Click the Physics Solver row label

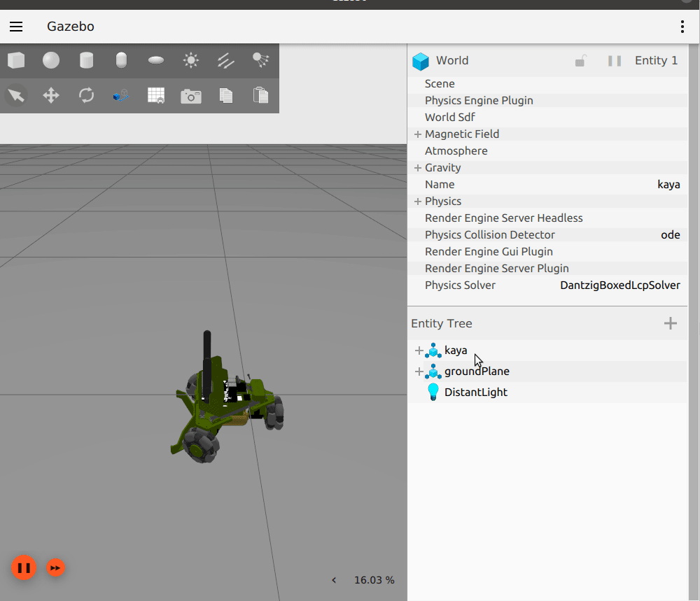click(461, 285)
